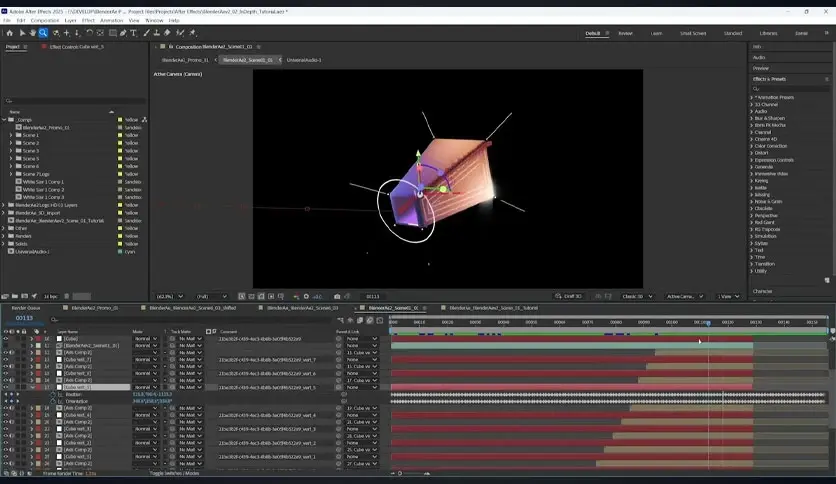This screenshot has width=836, height=484.
Task: Select the Clone Stamp tool
Action: click(156, 33)
